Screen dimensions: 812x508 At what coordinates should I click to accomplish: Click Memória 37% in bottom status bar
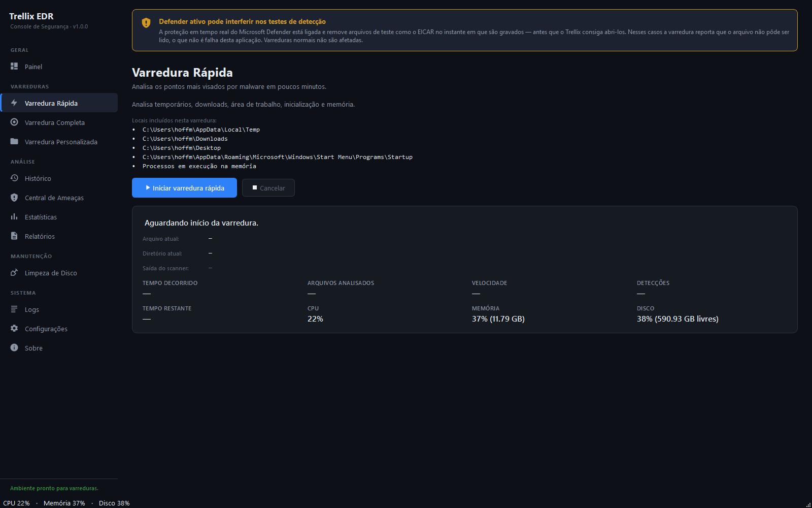point(64,503)
